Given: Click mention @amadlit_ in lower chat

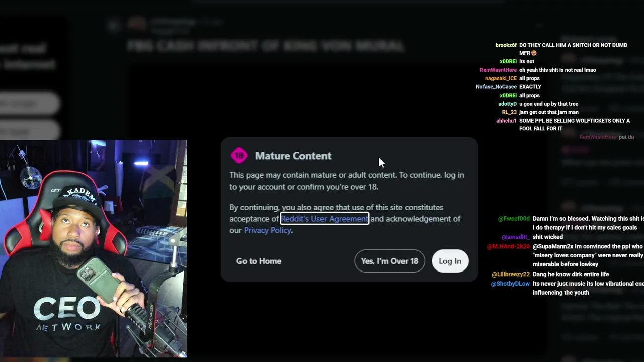Looking at the screenshot, I should (x=516, y=237).
